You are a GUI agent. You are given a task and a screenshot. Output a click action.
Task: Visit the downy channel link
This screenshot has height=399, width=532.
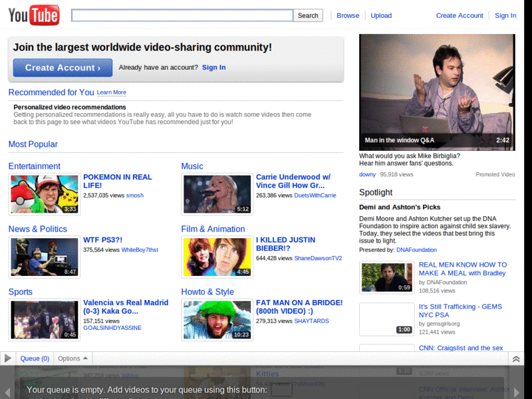(368, 174)
